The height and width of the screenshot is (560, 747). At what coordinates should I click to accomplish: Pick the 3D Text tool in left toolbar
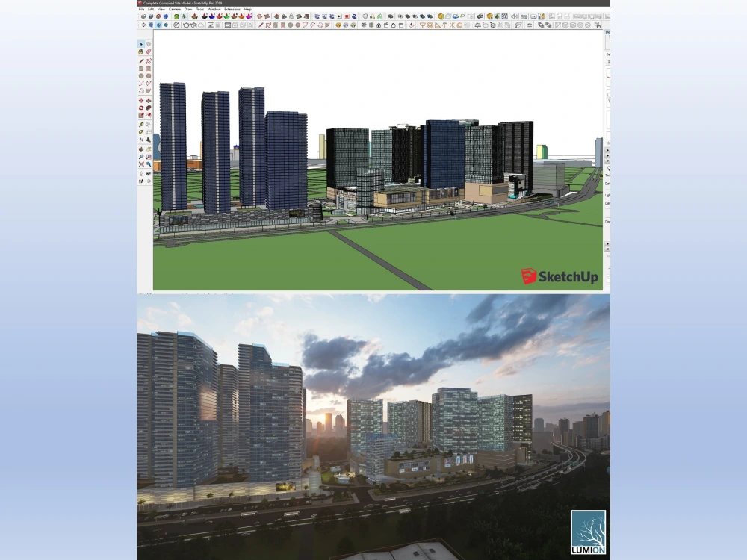coord(149,139)
